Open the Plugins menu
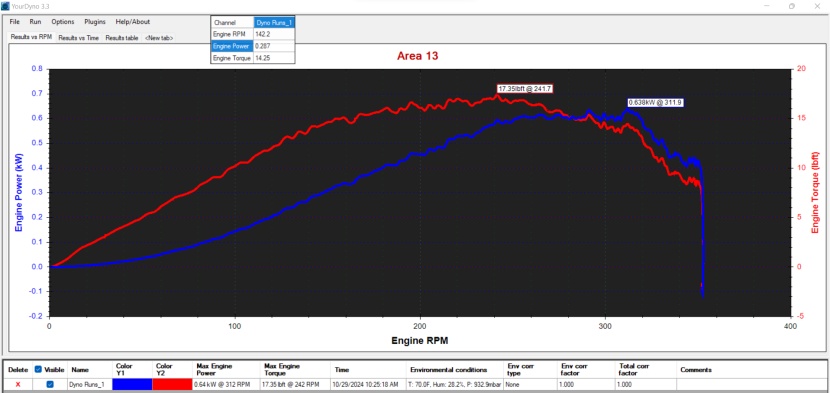830x393 pixels. (95, 22)
